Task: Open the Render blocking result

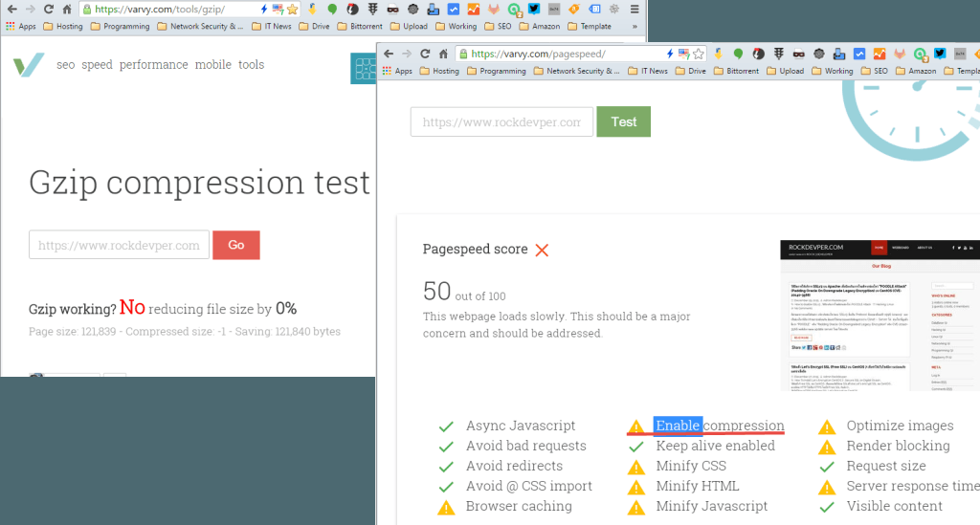Action: click(898, 446)
